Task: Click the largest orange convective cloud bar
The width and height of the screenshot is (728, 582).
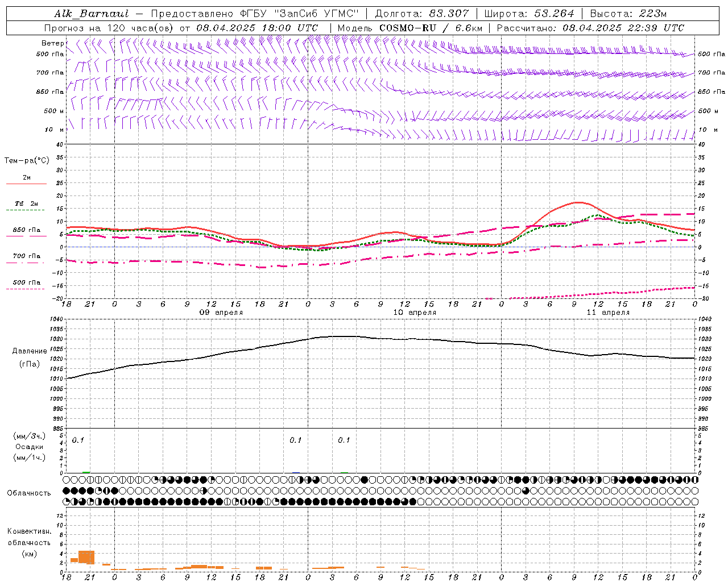Action: [86, 557]
